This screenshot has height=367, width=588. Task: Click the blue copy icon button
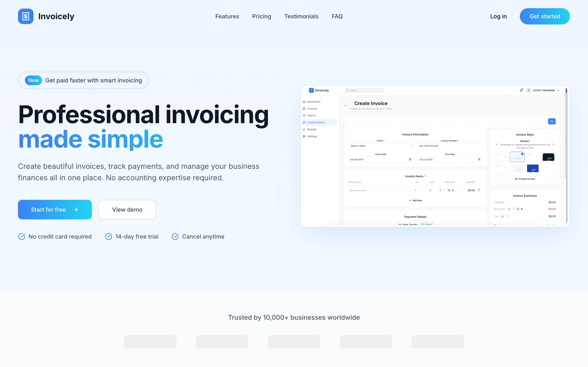tap(552, 121)
